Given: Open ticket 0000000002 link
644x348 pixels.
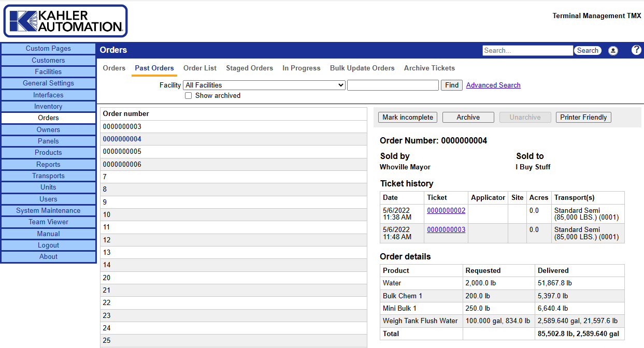Looking at the screenshot, I should pyautogui.click(x=446, y=211).
